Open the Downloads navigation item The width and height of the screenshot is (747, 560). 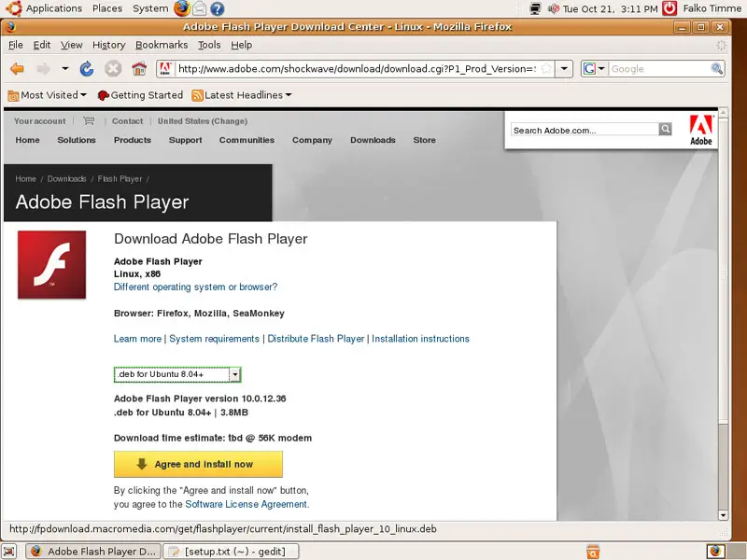click(x=373, y=140)
